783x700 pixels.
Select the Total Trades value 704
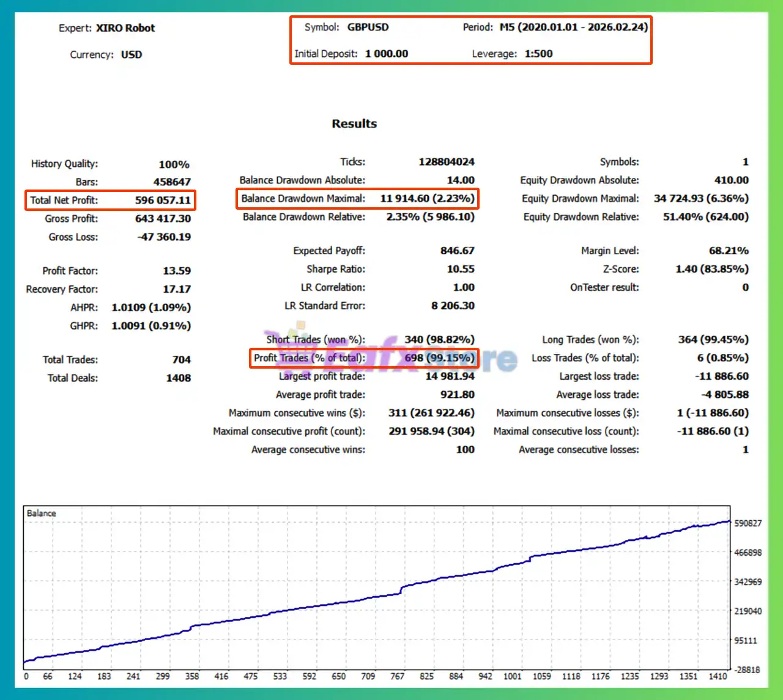tap(181, 360)
